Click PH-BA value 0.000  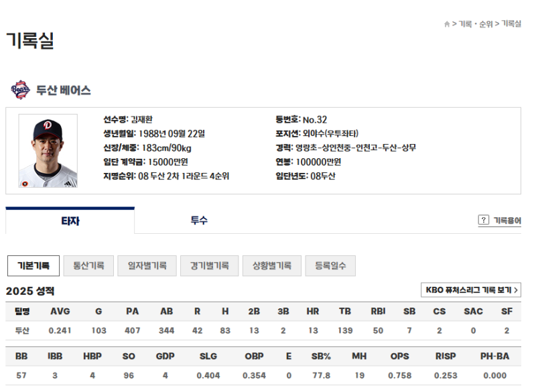point(494,375)
